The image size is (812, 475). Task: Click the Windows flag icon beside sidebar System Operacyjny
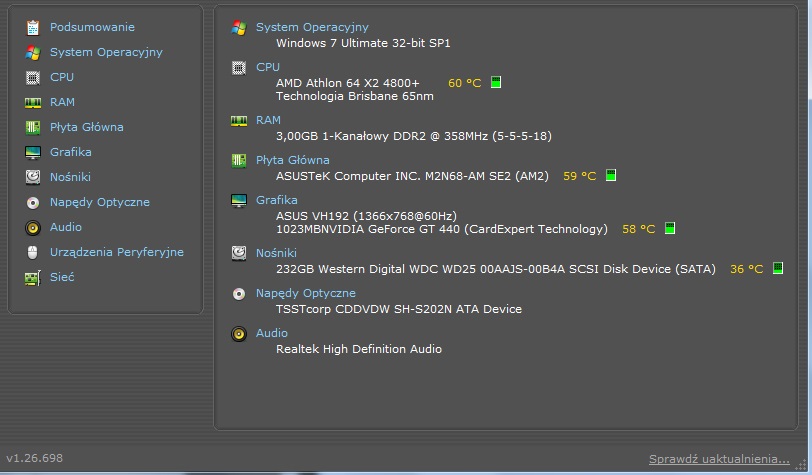point(33,52)
